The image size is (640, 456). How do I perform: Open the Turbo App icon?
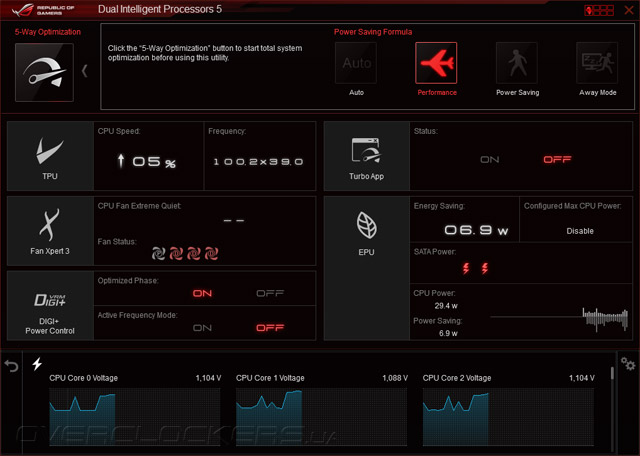coord(367,156)
